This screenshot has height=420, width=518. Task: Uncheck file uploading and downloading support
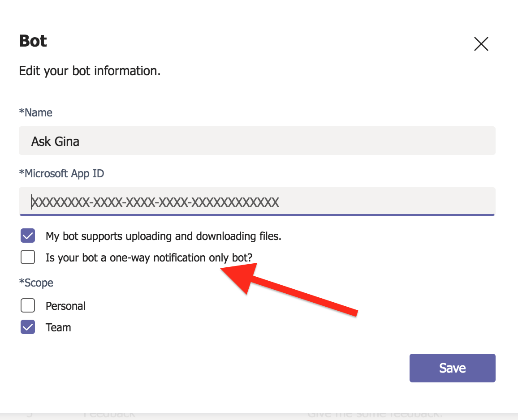(x=27, y=236)
